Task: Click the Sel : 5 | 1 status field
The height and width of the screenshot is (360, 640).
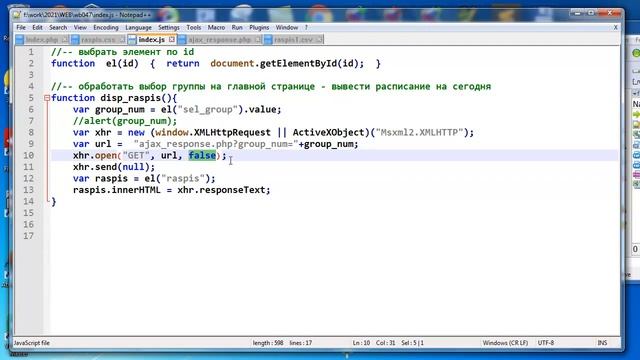Action: pos(412,343)
